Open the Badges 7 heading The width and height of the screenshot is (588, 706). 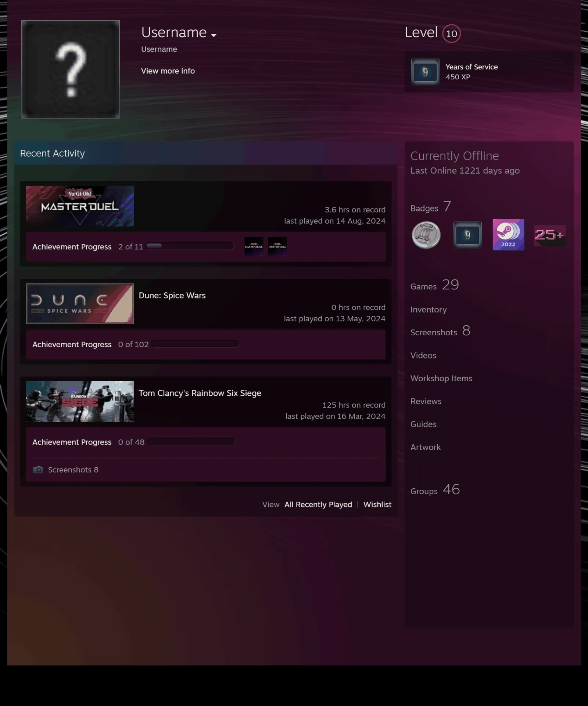coord(431,207)
